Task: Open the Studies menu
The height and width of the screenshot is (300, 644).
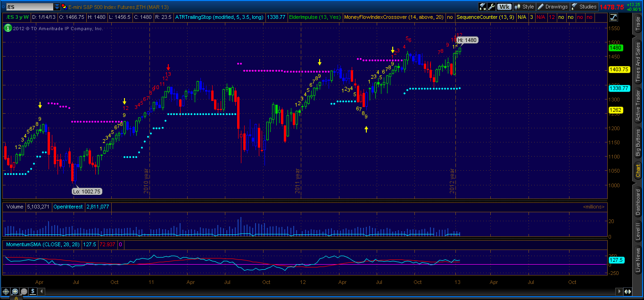Action: click(x=584, y=7)
